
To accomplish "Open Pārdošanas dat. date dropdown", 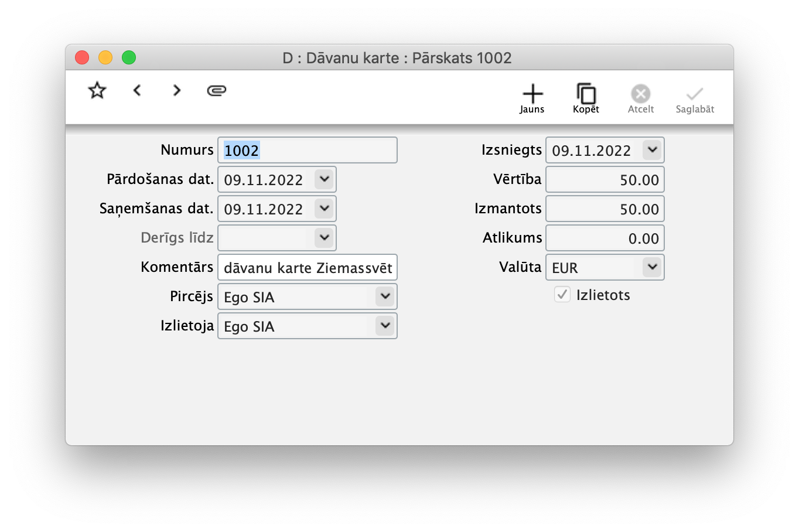I will (325, 179).
